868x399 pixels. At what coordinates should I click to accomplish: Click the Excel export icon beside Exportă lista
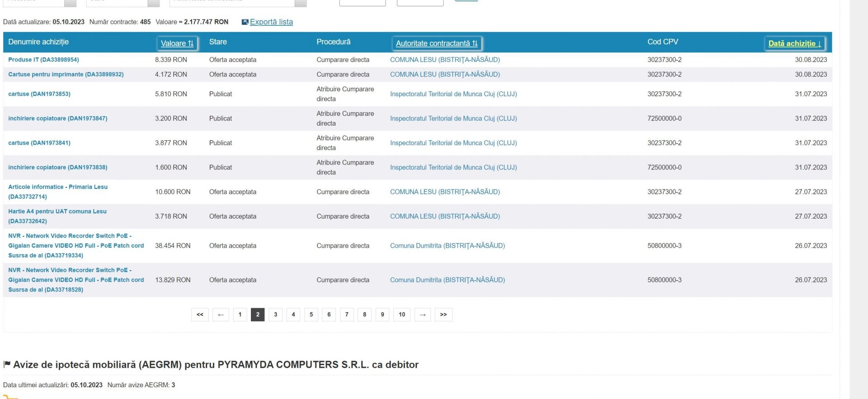pyautogui.click(x=245, y=22)
